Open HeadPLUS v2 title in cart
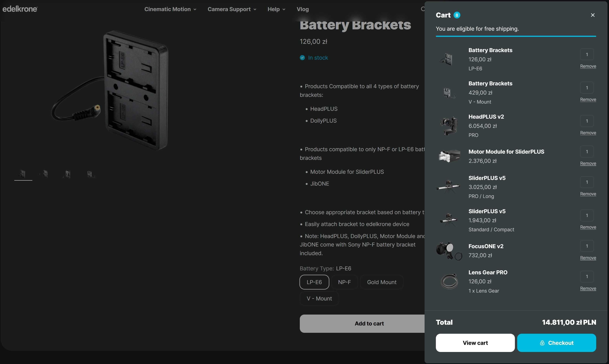This screenshot has width=609, height=364. coord(486,117)
